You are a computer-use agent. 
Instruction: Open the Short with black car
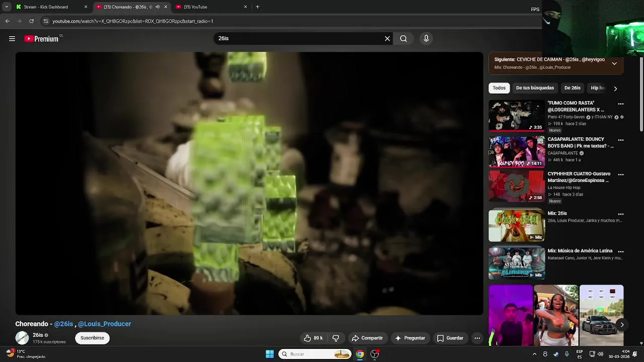[x=601, y=315]
